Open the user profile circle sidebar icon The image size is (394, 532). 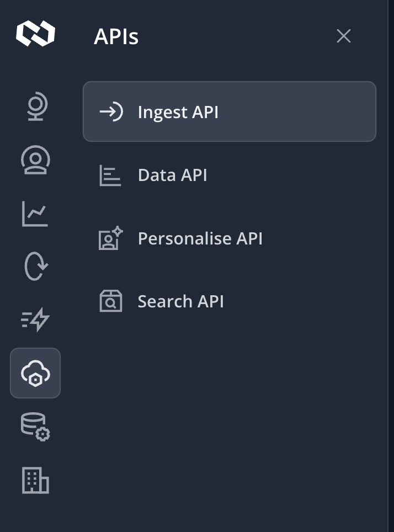[35, 160]
